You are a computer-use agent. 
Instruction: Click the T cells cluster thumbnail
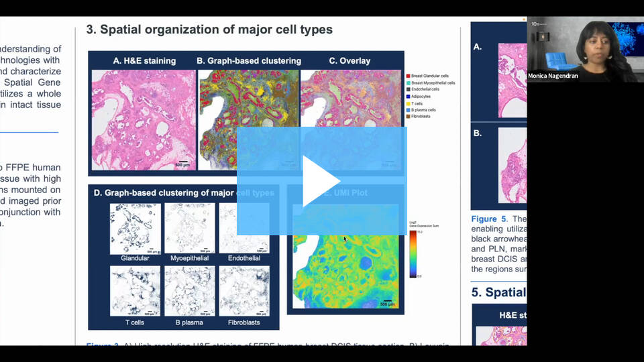click(x=135, y=291)
